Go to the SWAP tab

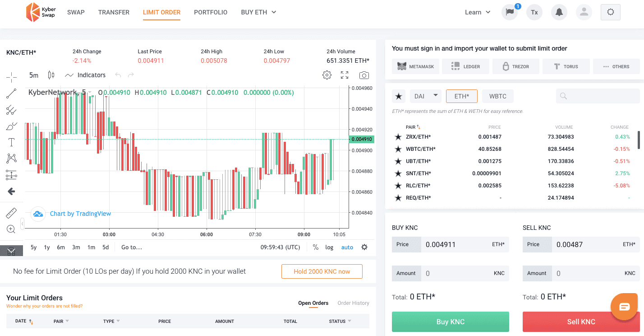click(x=76, y=12)
